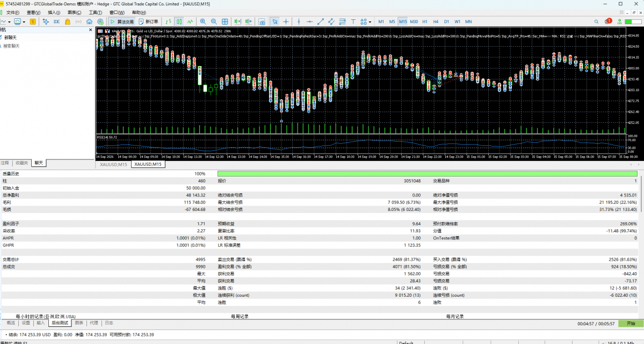
Task: Switch chart to candlestick style
Action: (179, 21)
